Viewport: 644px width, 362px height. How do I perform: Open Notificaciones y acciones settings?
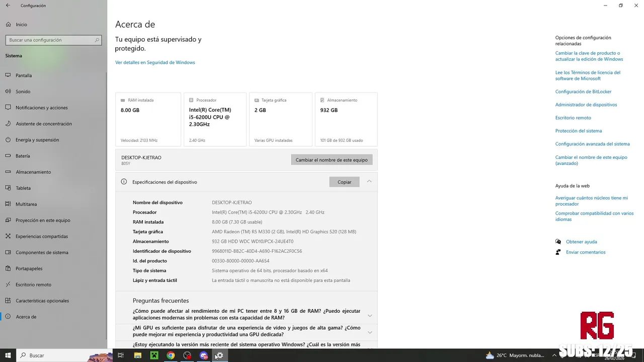[41, 108]
